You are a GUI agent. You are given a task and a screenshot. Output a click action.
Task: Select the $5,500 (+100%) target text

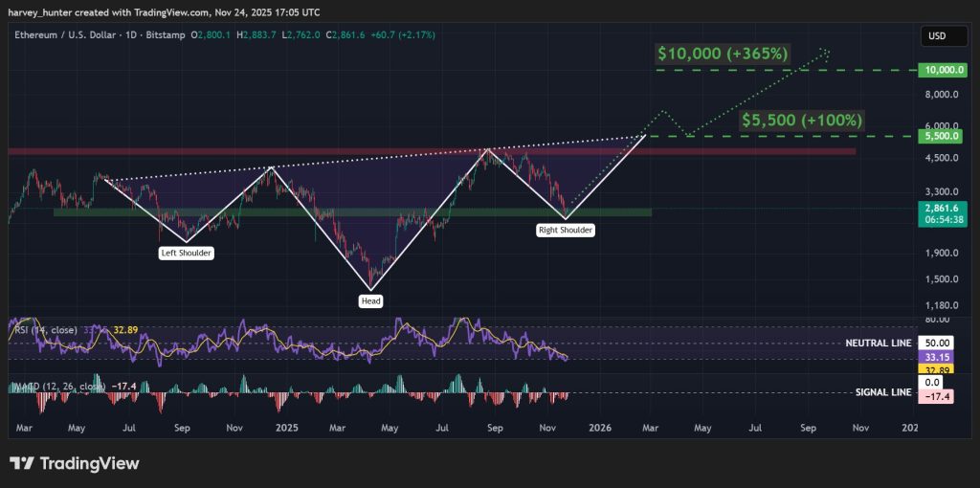tap(802, 120)
